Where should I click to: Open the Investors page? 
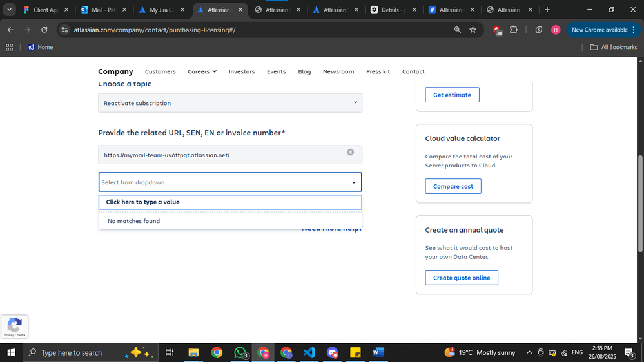pos(242,71)
